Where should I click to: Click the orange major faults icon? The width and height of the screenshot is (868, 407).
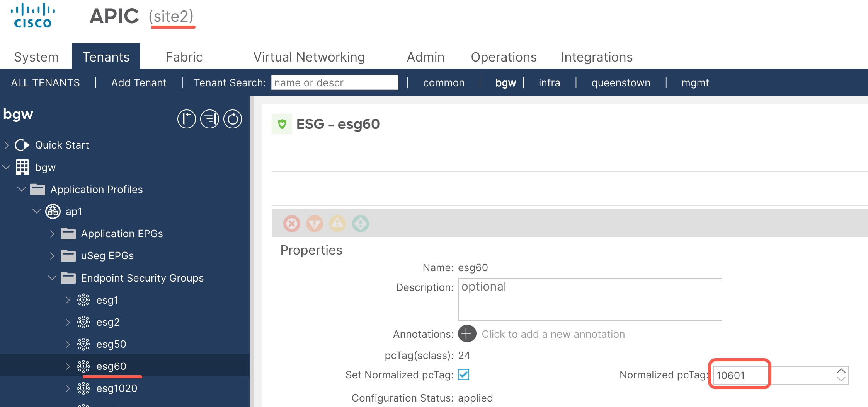pos(315,224)
